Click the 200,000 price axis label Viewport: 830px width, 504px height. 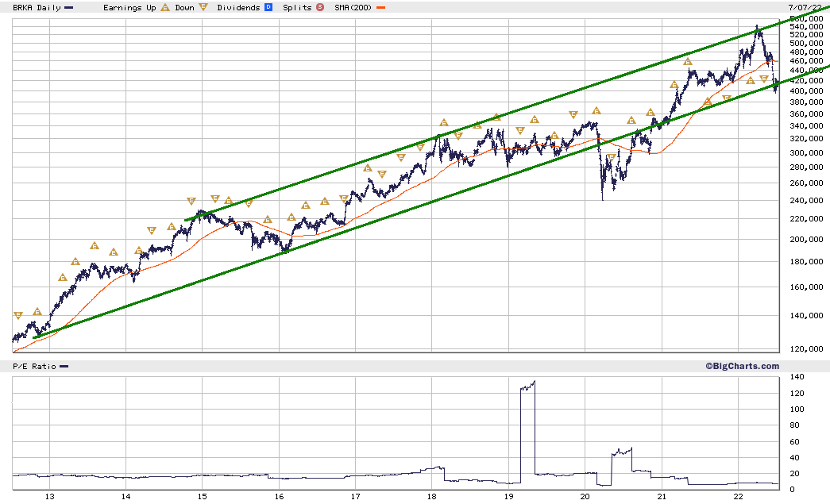click(x=806, y=240)
